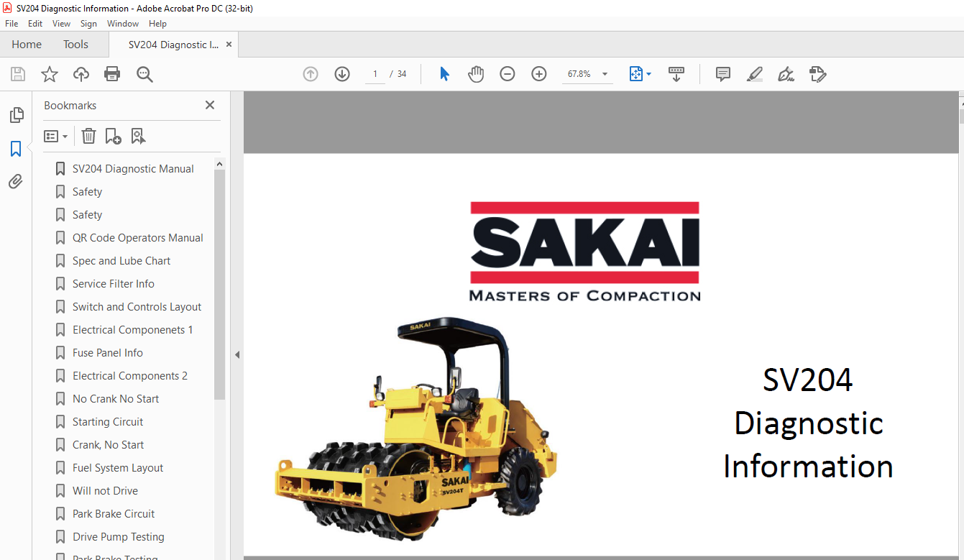The height and width of the screenshot is (560, 964).
Task: Open the View menu
Action: (62, 24)
